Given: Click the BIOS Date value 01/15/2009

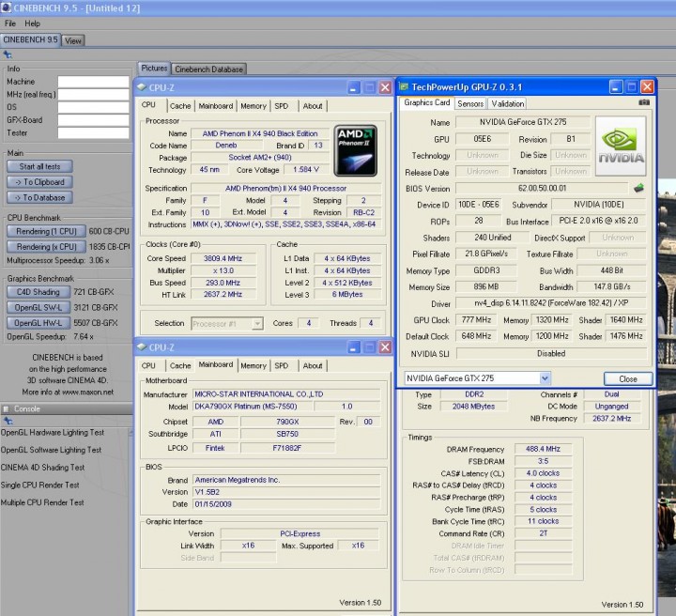Looking at the screenshot, I should tap(286, 504).
